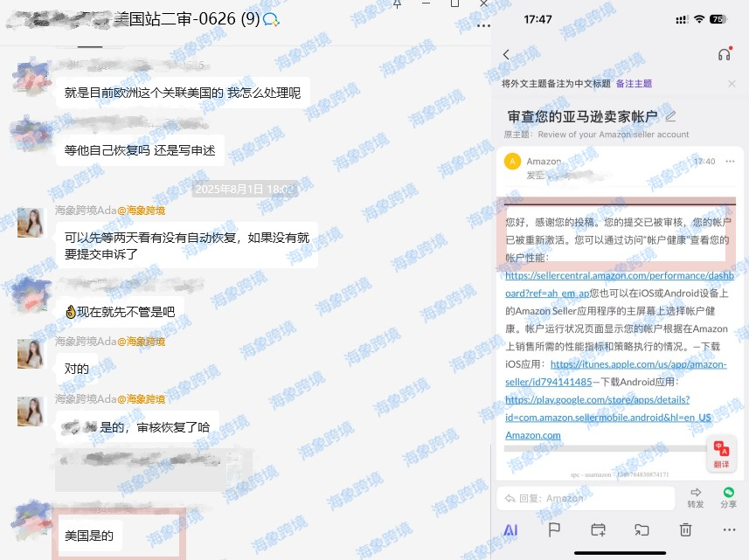749x560 pixels.
Task: Open the sellercentral performance dashboard link
Action: 620,284
